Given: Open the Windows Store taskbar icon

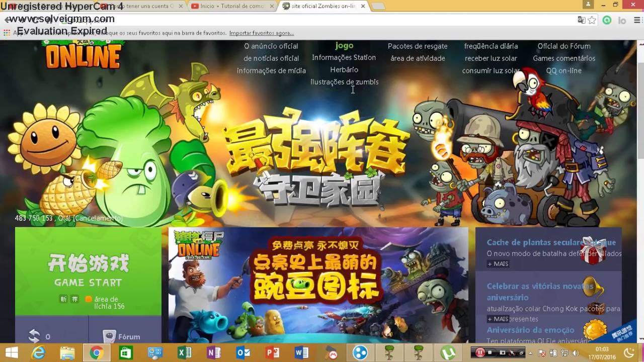Looking at the screenshot, I should tap(126, 353).
